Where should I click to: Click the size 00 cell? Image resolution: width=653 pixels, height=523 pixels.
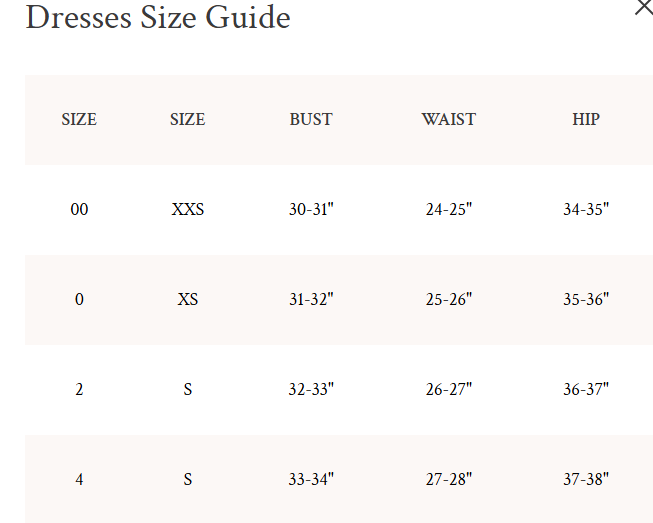(79, 209)
